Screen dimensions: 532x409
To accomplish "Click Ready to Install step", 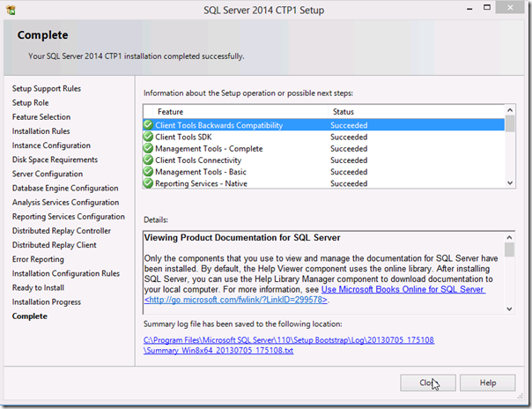I will point(38,288).
